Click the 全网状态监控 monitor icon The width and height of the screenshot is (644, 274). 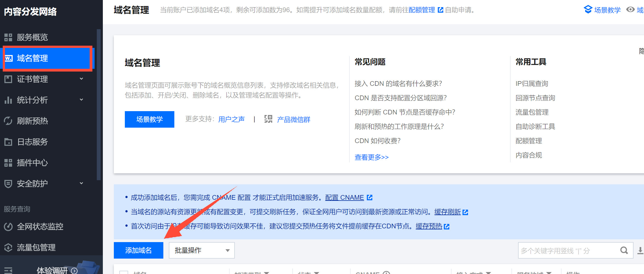pos(8,226)
